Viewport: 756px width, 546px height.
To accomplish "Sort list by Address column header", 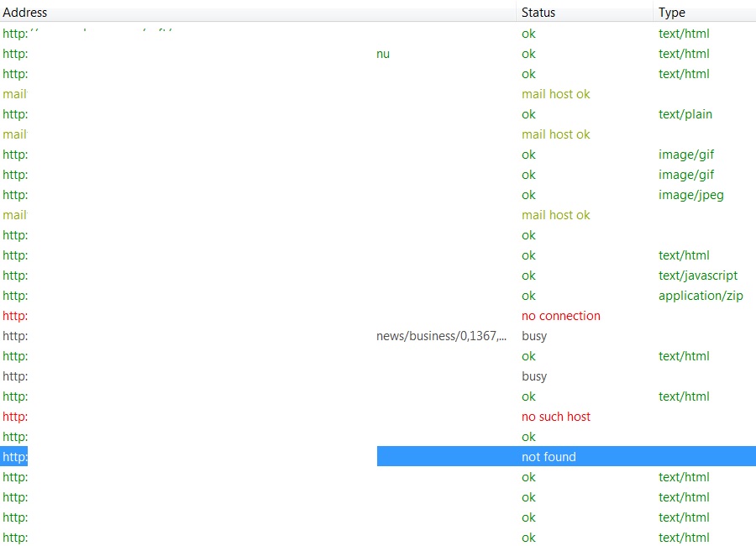I will pos(25,13).
